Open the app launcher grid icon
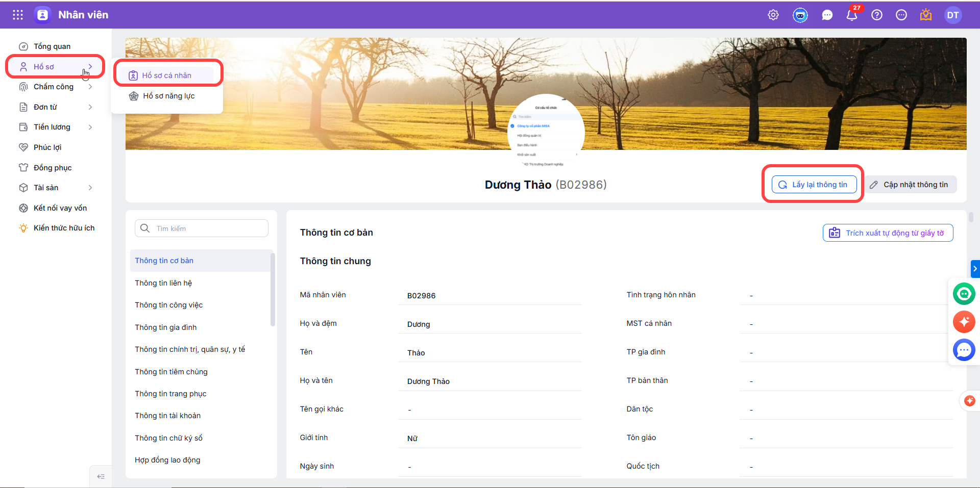 18,15
